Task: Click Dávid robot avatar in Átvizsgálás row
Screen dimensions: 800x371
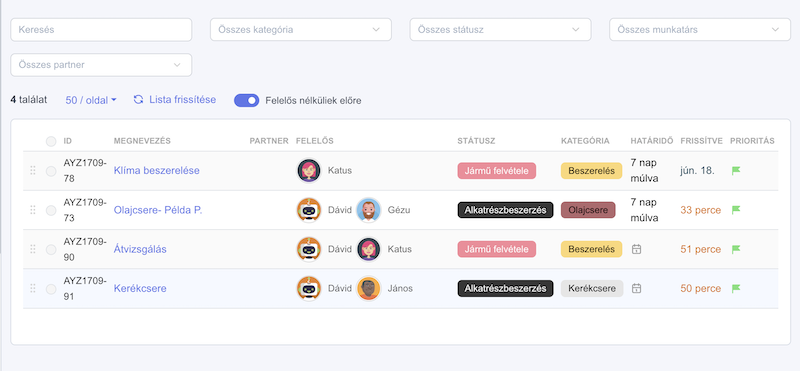Action: [x=309, y=249]
